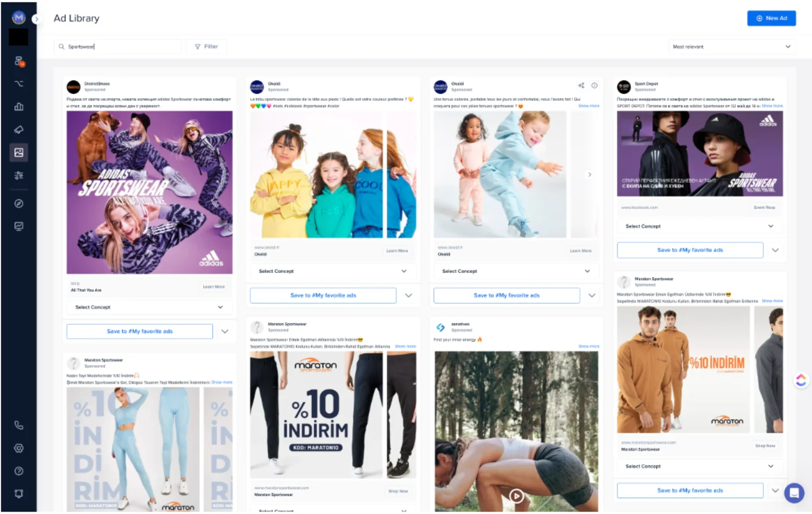Open the compass explore icon in the sidebar
The height and width of the screenshot is (514, 812).
(19, 203)
